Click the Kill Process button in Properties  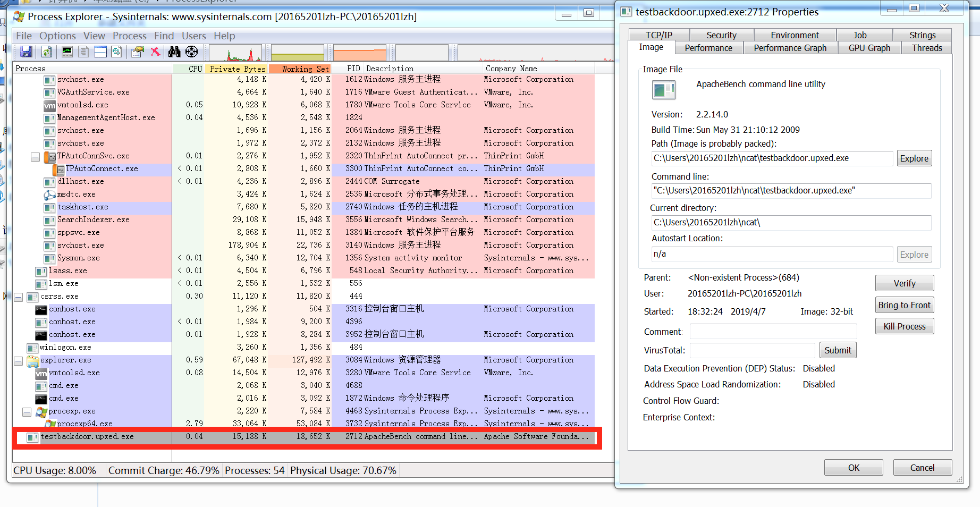(905, 326)
